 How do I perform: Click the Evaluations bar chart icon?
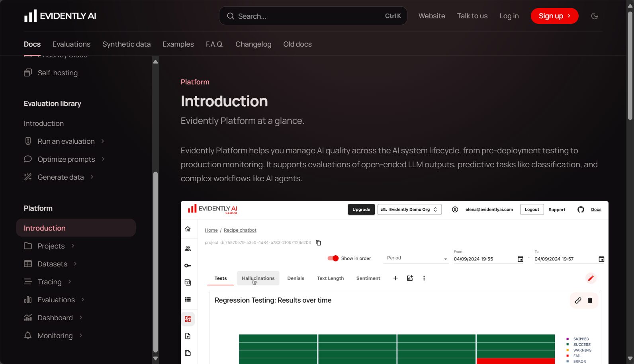(x=28, y=299)
